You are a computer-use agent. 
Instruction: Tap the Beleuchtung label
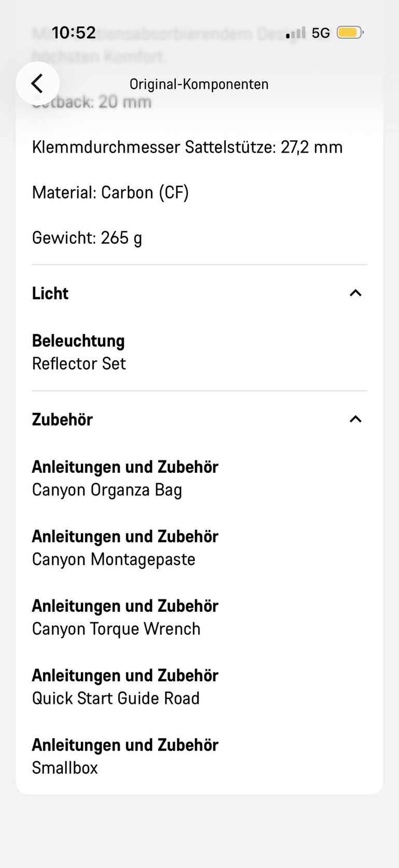pyautogui.click(x=78, y=341)
